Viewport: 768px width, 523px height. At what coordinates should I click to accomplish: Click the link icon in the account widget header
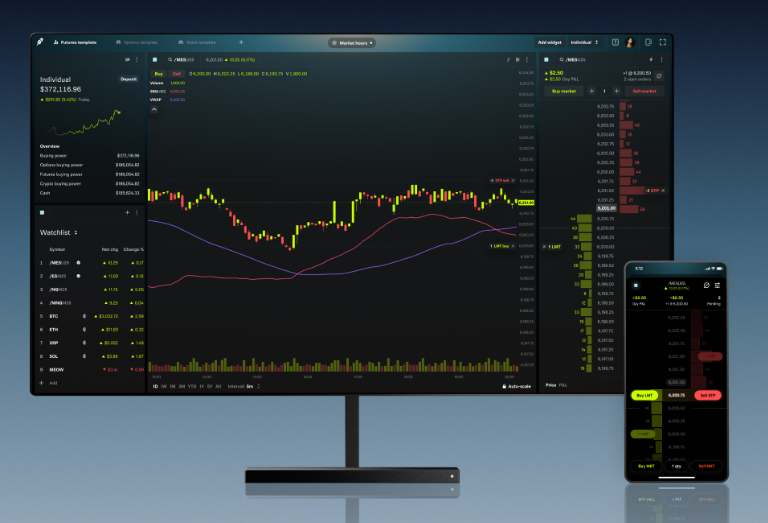127,60
